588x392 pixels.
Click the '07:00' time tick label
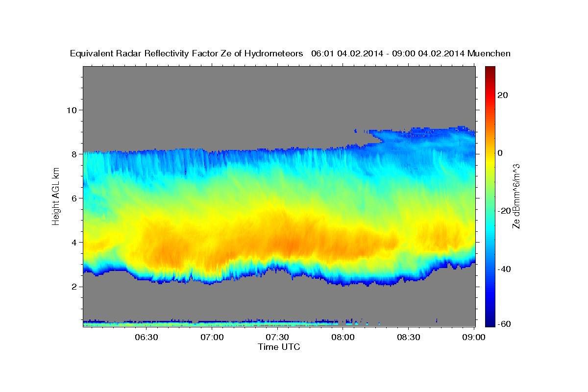212,337
